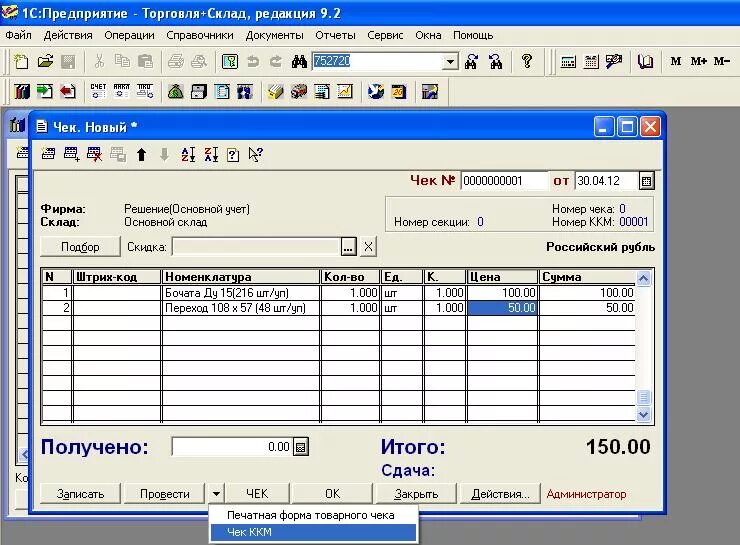Sort ascending A-Z in Чек toolbar
The height and width of the screenshot is (545, 740).
coord(188,154)
